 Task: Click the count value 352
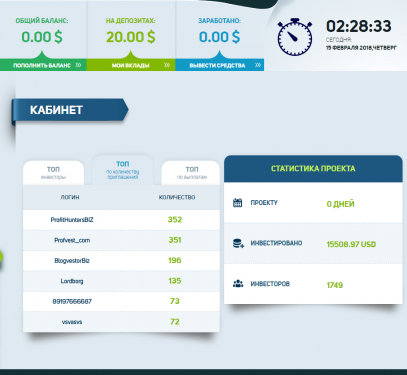click(175, 219)
